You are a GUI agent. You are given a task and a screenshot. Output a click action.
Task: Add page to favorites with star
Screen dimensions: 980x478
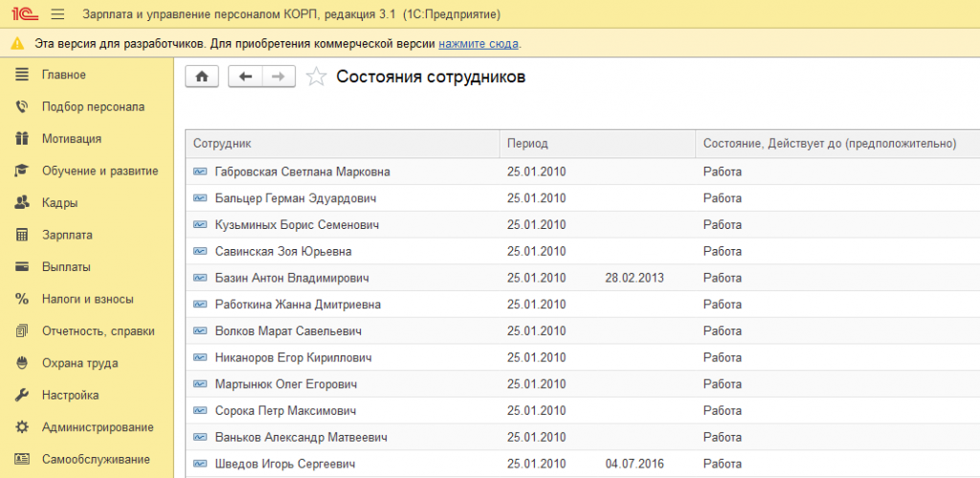(316, 78)
